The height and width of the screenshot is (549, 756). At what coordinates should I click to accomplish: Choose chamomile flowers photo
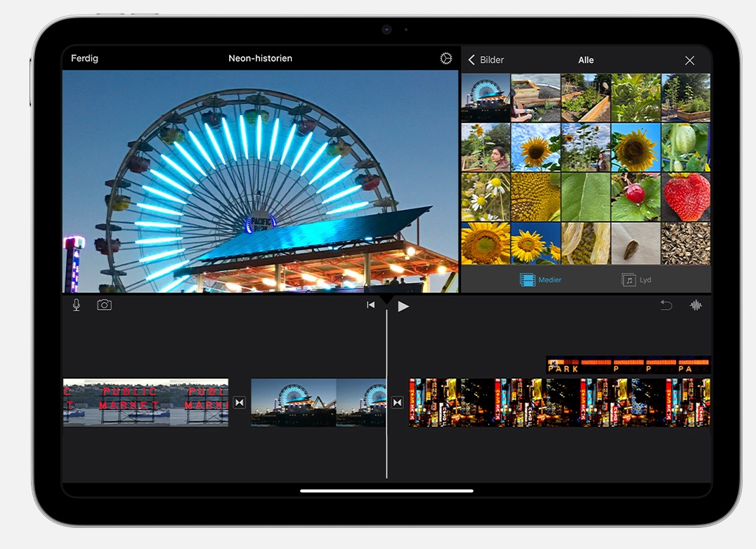point(485,197)
